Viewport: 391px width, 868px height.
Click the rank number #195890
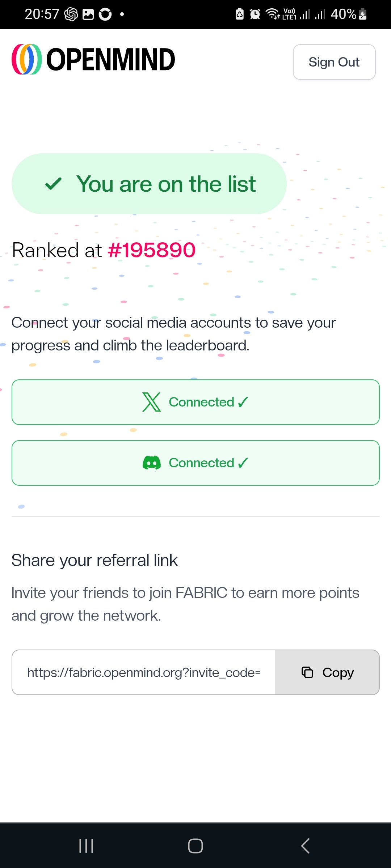coord(152,250)
